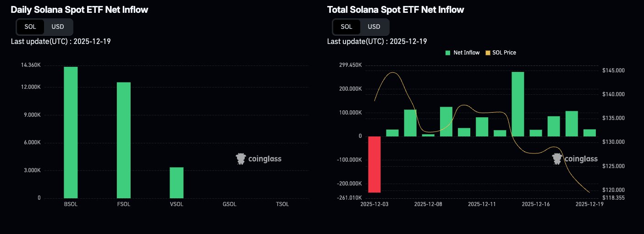Click the yellow SOL Price legend square
The image size is (644, 234).
coord(487,53)
